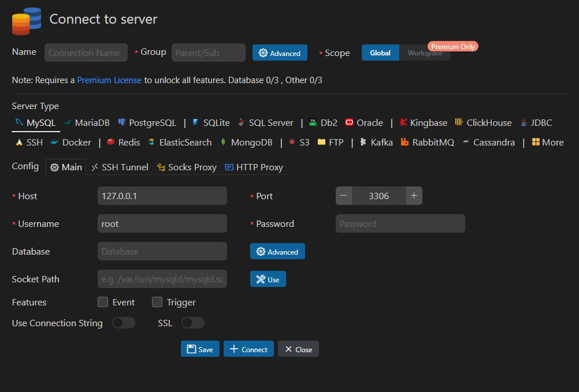Switch to SSH Tunnel tab
The height and width of the screenshot is (392, 579).
click(120, 167)
